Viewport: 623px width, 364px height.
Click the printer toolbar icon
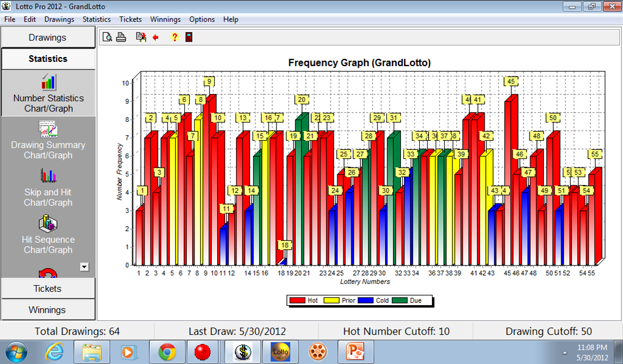[121, 37]
